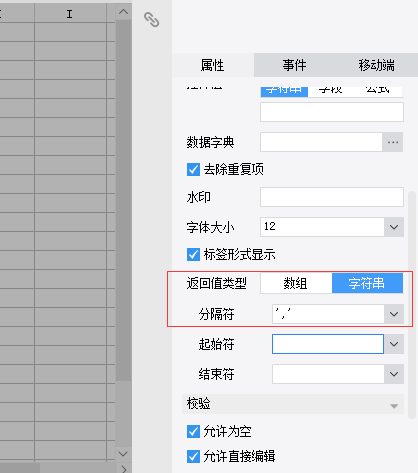This screenshot has height=473, width=418.
Task: Select 数组 as return value type
Action: click(x=296, y=283)
